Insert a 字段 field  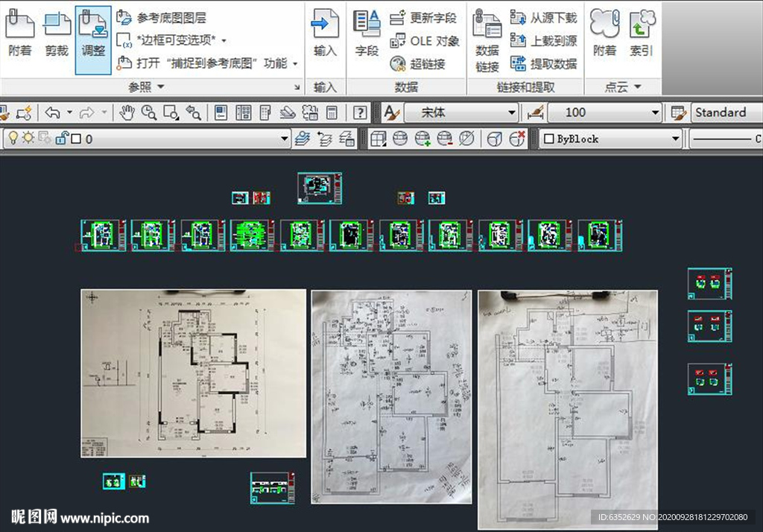(367, 32)
